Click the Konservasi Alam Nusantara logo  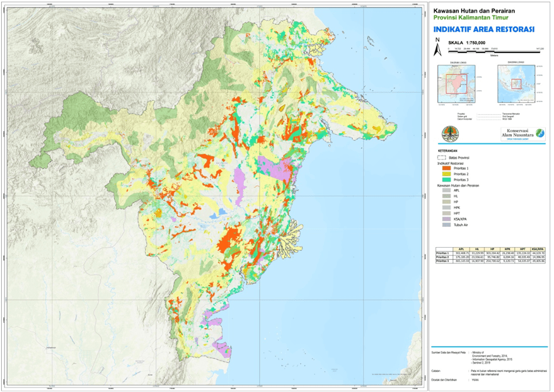tap(519, 134)
